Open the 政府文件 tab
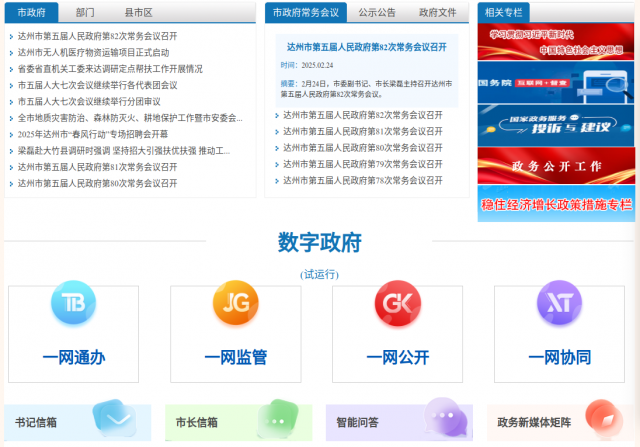The image size is (640, 447). coord(437,13)
